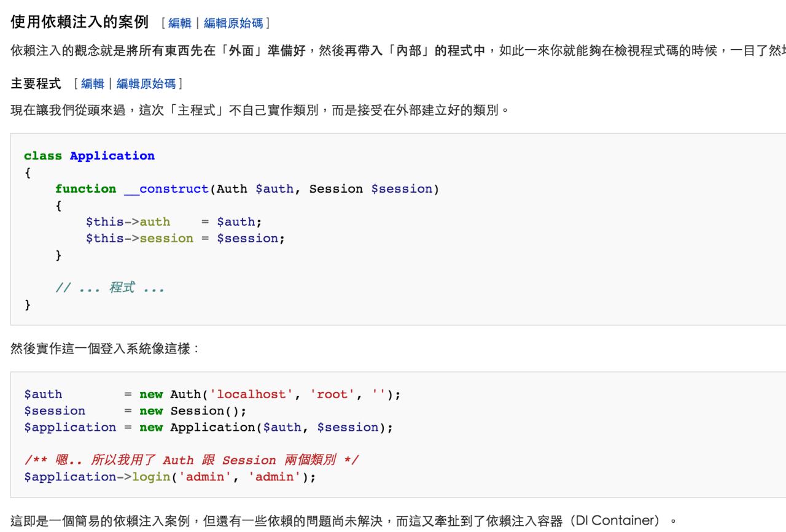The height and width of the screenshot is (532, 786).
Task: Click the 使用依賴注入的案例 section heading
Action: 80,23
